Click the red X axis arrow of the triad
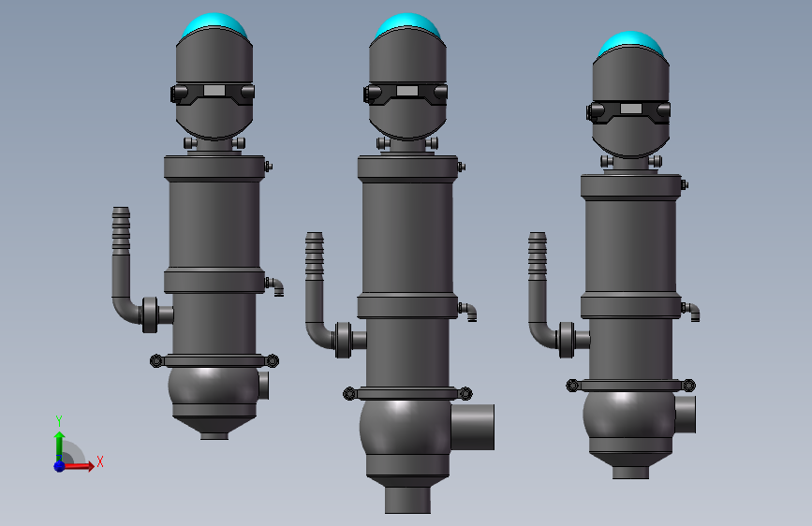The width and height of the screenshot is (812, 526). pos(79,466)
